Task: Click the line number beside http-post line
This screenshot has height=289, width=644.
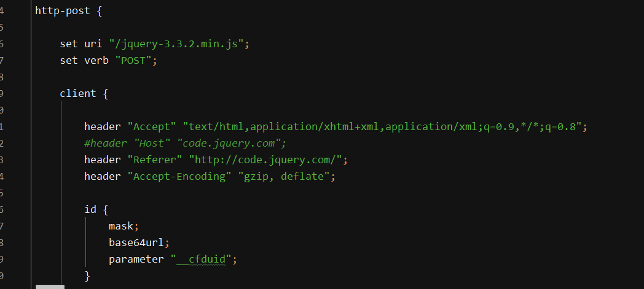Action: [2, 10]
